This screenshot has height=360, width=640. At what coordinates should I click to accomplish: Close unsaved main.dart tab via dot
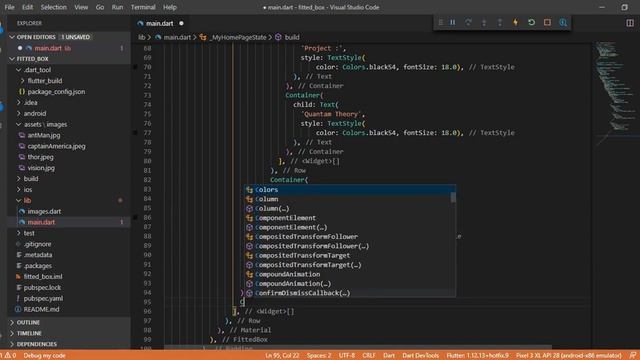point(182,24)
